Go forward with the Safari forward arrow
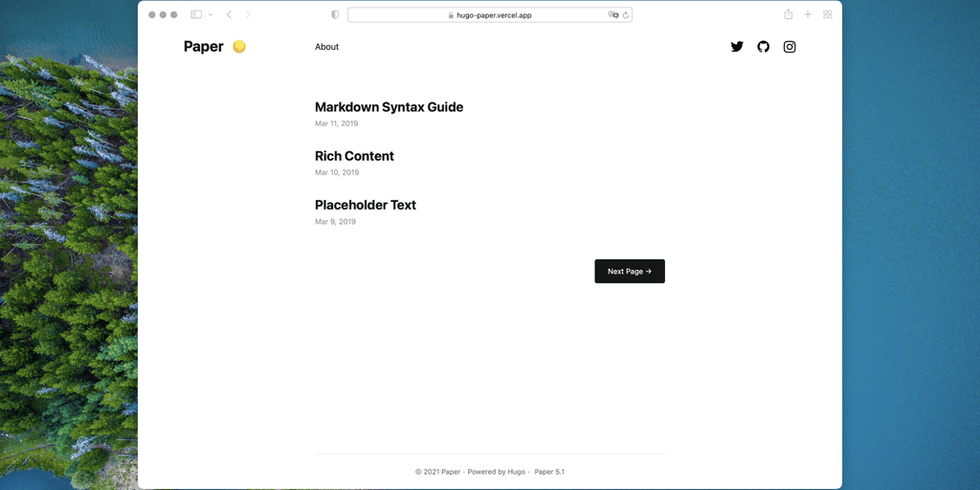This screenshot has width=980, height=490. point(248,14)
